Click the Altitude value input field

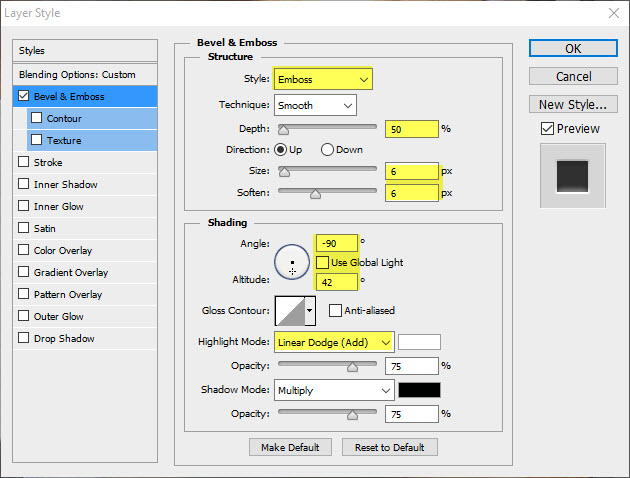point(336,282)
